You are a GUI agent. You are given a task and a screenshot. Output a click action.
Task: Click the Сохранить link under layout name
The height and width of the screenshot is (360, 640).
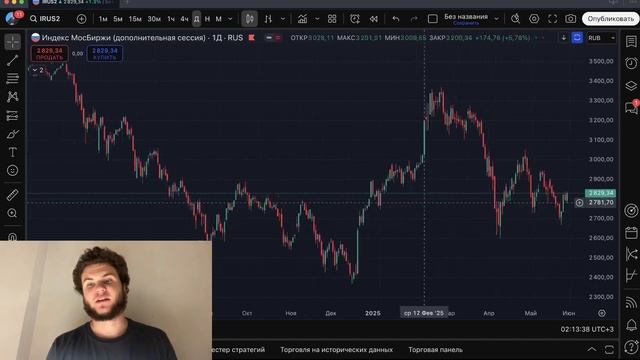(x=466, y=23)
